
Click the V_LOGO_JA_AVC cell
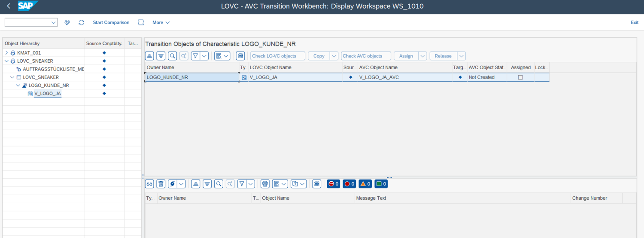click(x=404, y=77)
